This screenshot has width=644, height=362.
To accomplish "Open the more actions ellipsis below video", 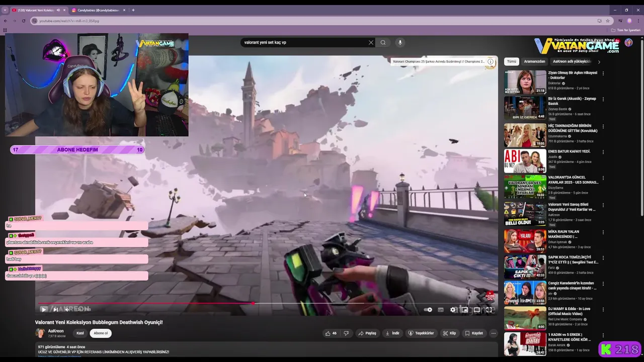I will click(x=493, y=333).
